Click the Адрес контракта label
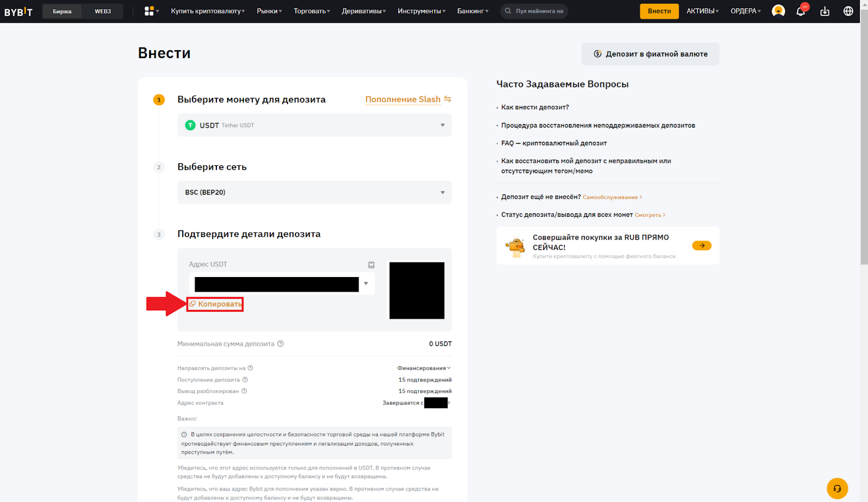Image resolution: width=868 pixels, height=502 pixels. point(200,403)
